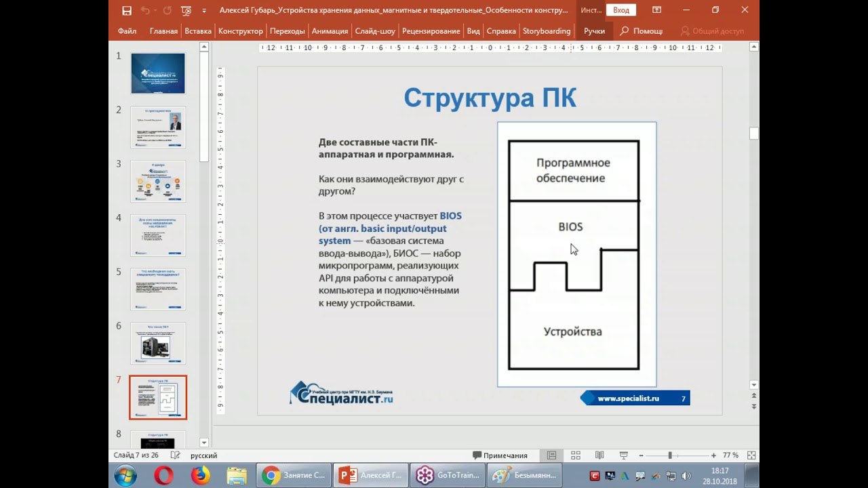Click the Save icon in quick access toolbar
The image size is (868, 488).
pos(127,10)
